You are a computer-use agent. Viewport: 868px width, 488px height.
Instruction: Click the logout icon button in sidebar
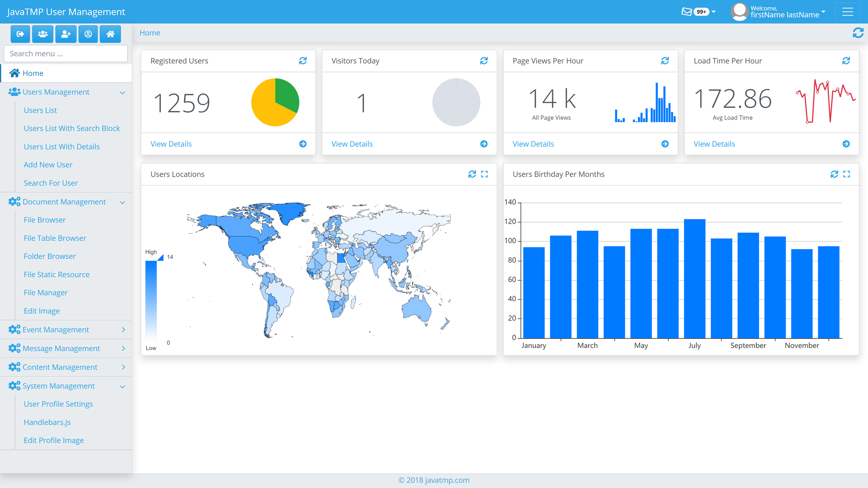20,34
